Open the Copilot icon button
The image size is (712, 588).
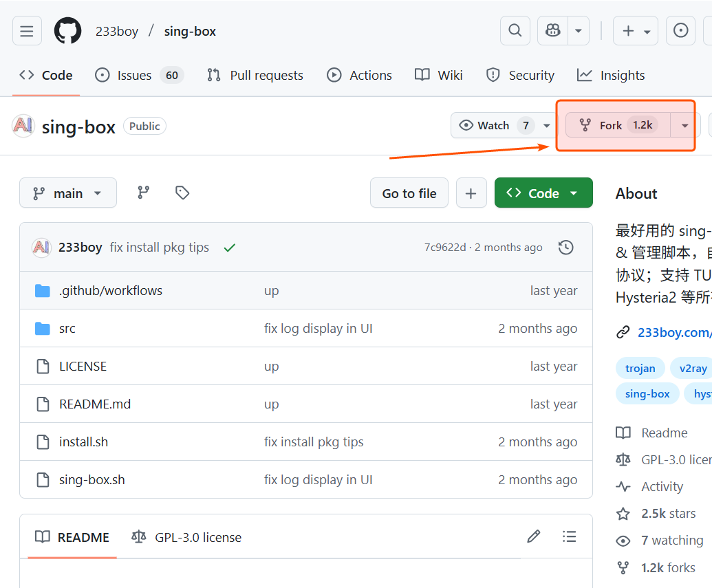[x=553, y=31]
